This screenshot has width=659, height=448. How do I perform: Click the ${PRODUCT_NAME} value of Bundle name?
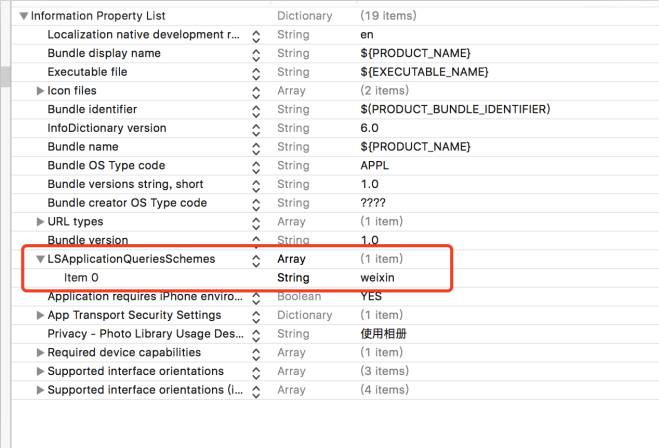[x=415, y=147]
